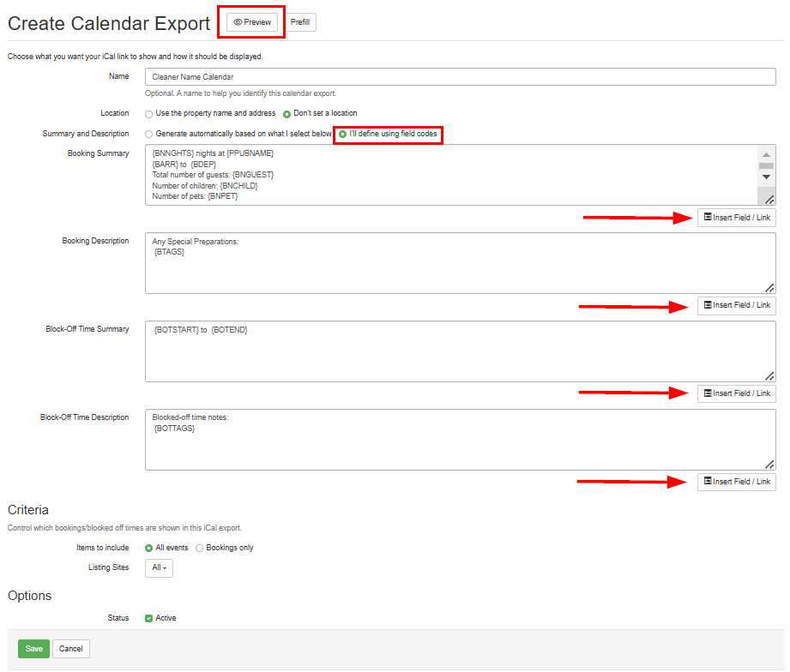Open Insert Field / Link for Booking Description
This screenshot has height=672, width=790.
click(736, 305)
